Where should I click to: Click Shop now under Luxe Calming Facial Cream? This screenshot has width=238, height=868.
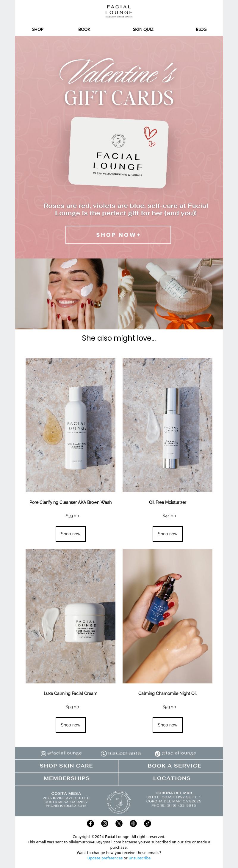(x=71, y=725)
